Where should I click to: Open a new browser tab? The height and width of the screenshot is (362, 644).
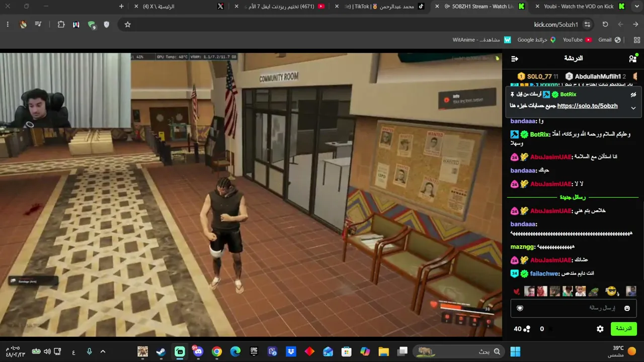click(x=121, y=7)
